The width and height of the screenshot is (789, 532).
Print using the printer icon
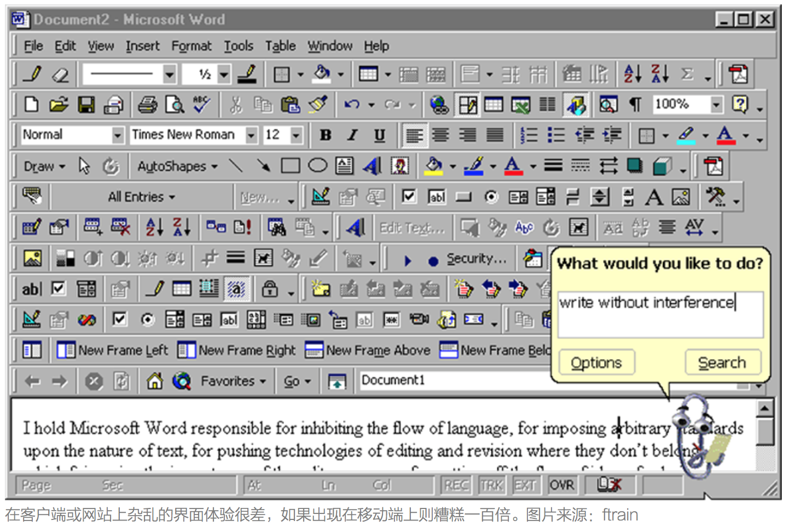tap(147, 104)
